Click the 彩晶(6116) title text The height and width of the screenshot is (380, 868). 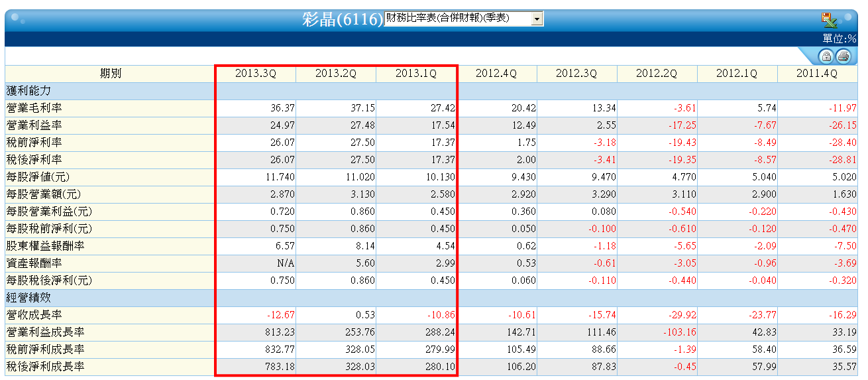click(x=343, y=20)
